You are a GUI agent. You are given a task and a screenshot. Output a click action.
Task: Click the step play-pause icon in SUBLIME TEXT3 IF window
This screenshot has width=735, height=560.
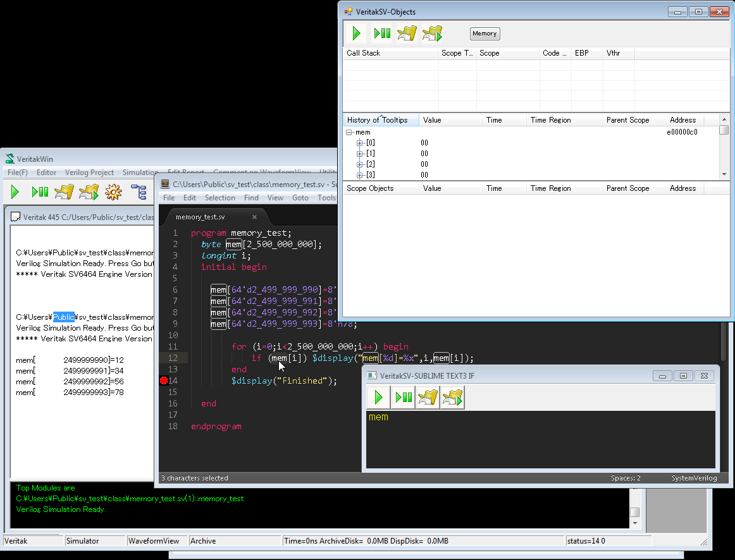404,398
